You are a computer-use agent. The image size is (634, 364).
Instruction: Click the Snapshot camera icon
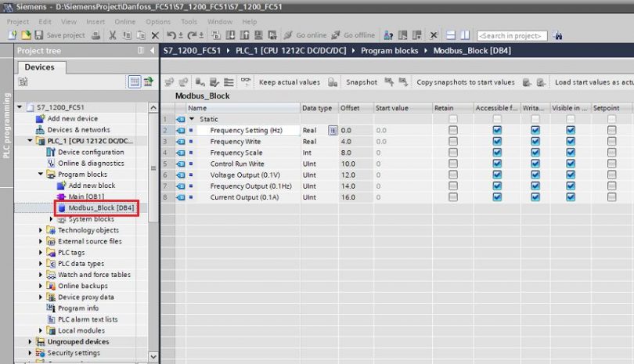click(x=333, y=82)
